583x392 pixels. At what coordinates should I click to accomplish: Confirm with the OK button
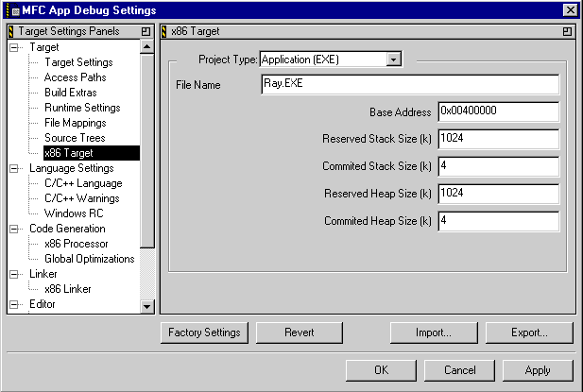point(381,370)
